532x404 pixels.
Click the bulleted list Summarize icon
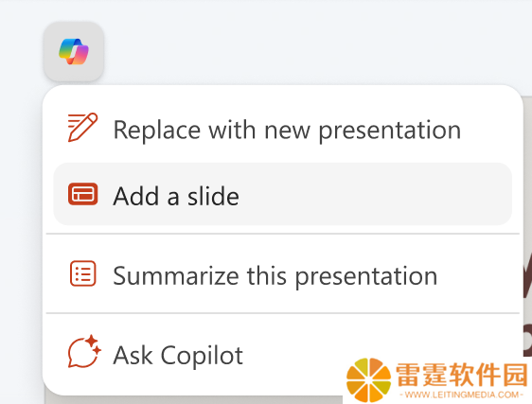click(x=82, y=273)
